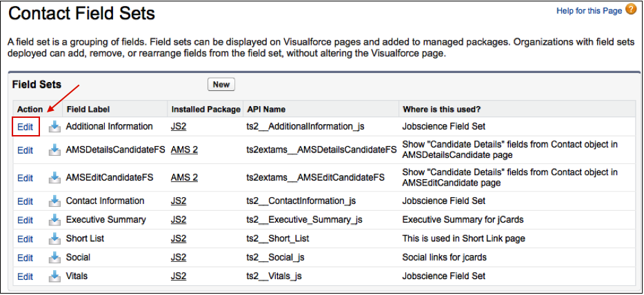This screenshot has width=644, height=295.
Task: Open Help for this Page link
Action: point(589,10)
